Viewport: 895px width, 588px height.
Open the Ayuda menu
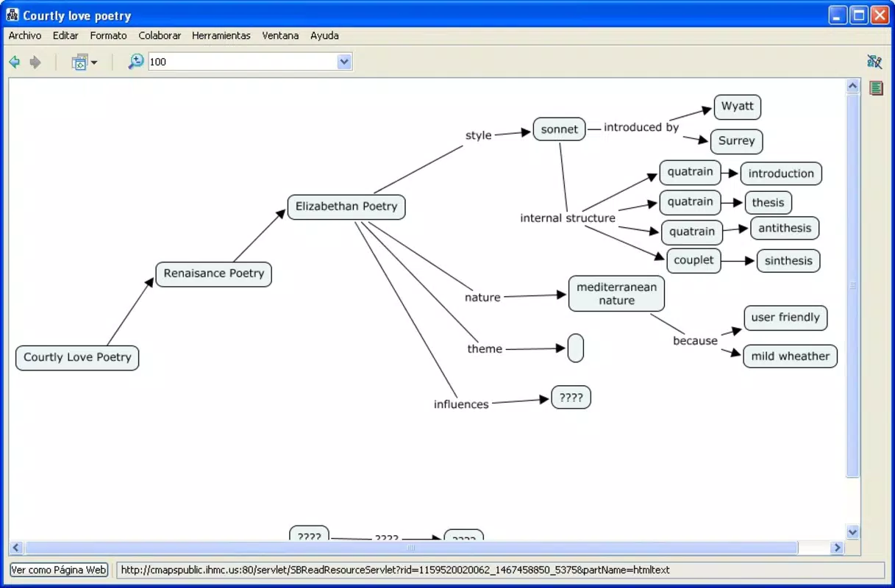[x=324, y=35]
